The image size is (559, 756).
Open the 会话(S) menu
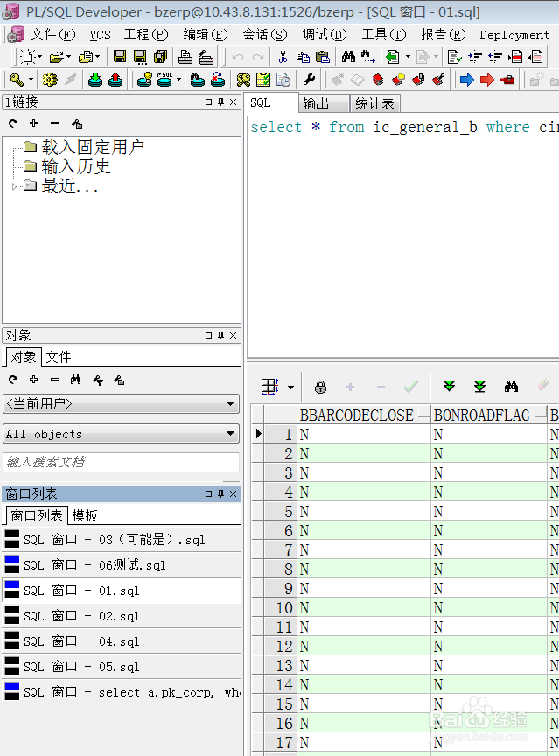(264, 35)
